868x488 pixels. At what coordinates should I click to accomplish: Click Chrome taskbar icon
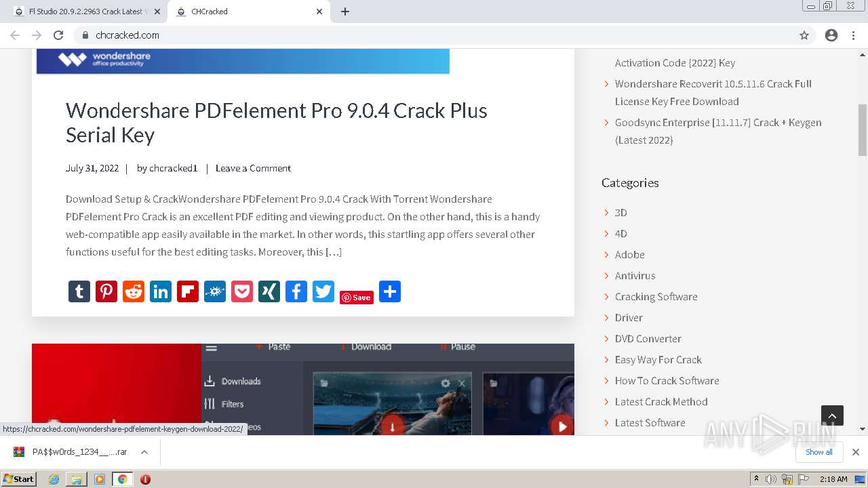coord(122,479)
